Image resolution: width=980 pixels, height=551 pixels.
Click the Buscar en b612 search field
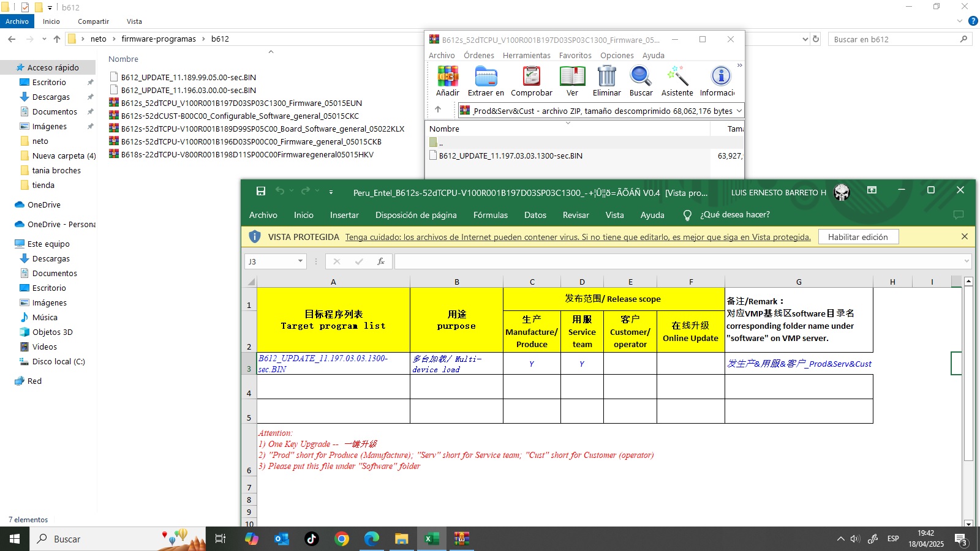(x=894, y=39)
